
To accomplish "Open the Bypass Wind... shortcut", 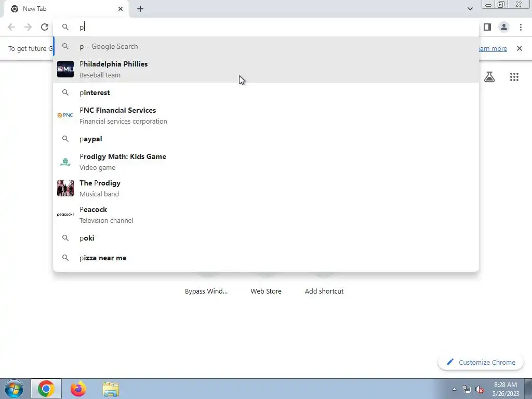I will pyautogui.click(x=206, y=291).
